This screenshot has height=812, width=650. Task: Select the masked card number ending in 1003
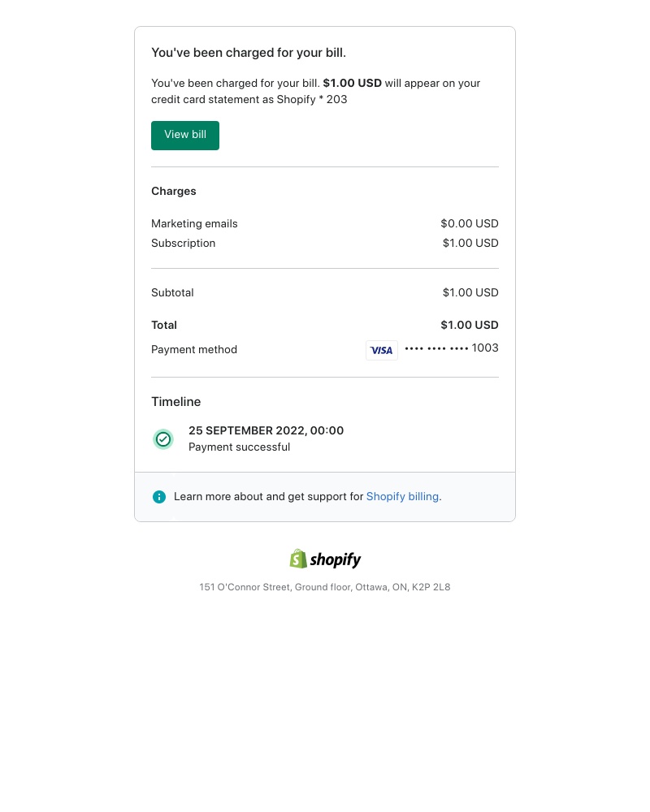click(452, 348)
